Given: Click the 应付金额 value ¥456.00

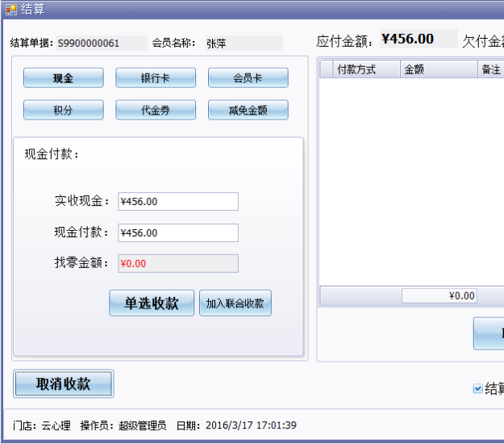Looking at the screenshot, I should pos(419,39).
